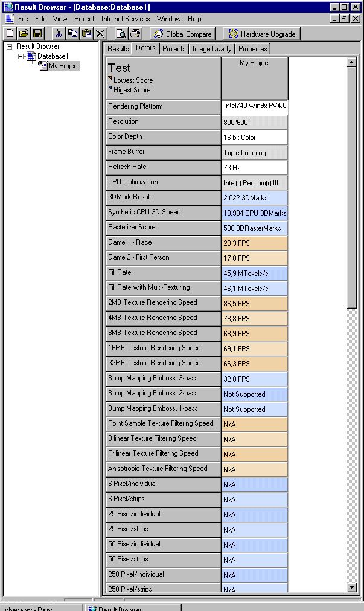The image size is (364, 611).
Task: Click the document icon beside File menu
Action: [10, 18]
